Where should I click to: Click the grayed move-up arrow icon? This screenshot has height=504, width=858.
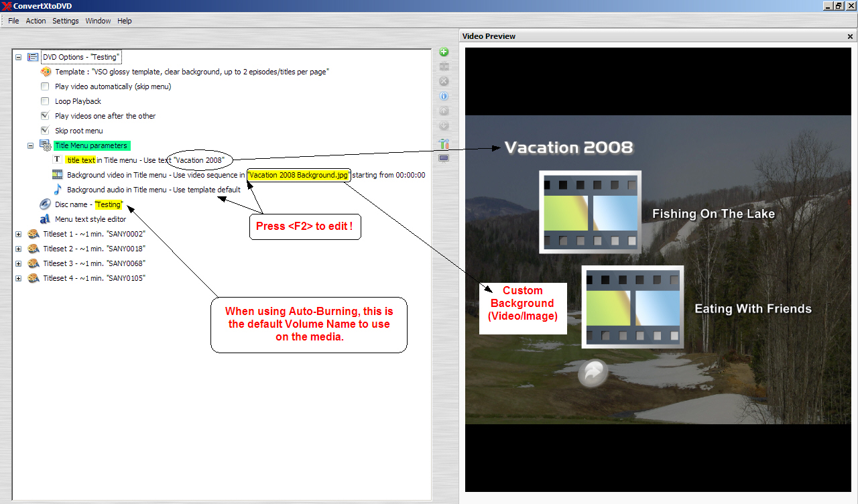click(444, 111)
